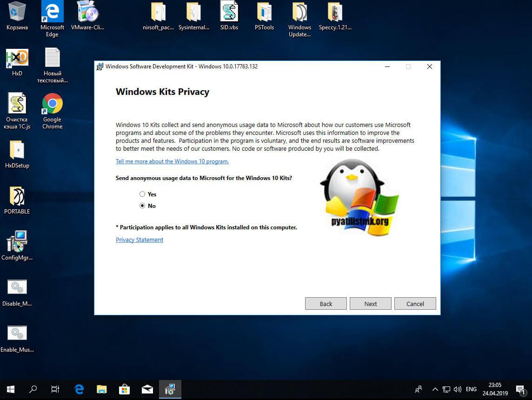Open the network status tray icon
This screenshot has width=532, height=400.
coord(446,389)
